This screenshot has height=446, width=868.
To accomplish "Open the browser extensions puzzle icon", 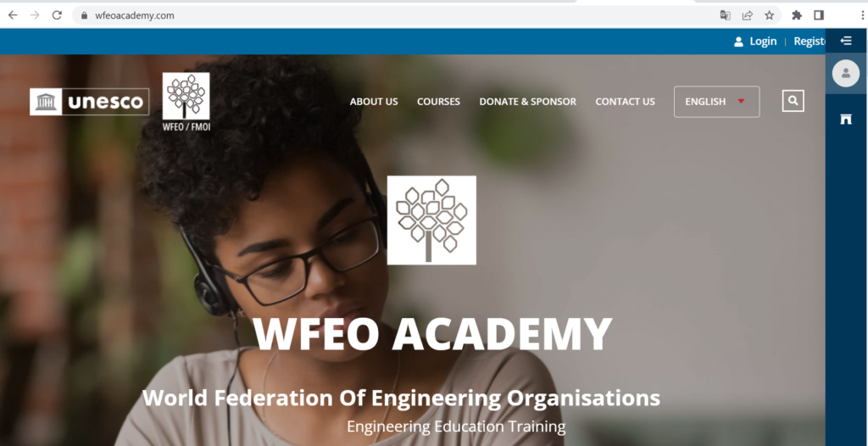I will tap(797, 15).
